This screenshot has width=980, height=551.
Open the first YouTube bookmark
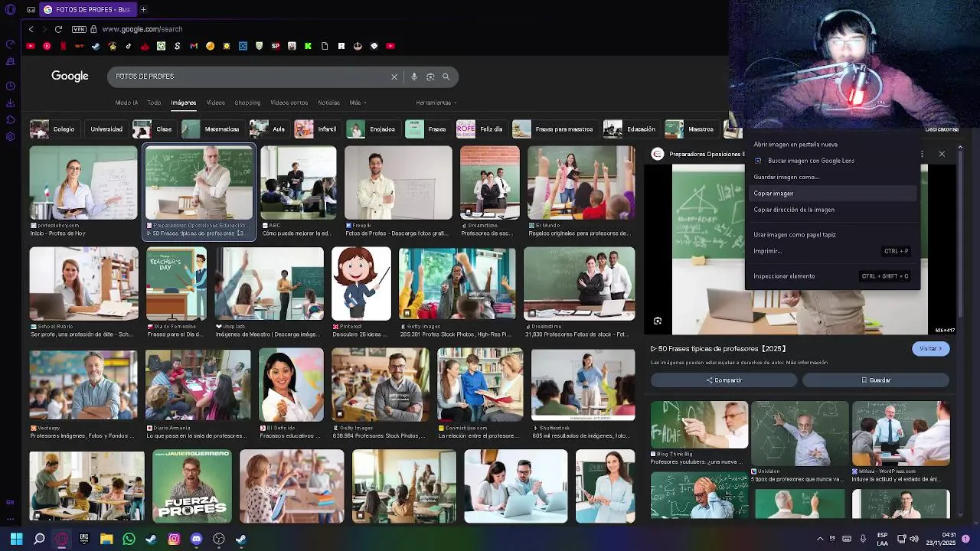coord(31,46)
